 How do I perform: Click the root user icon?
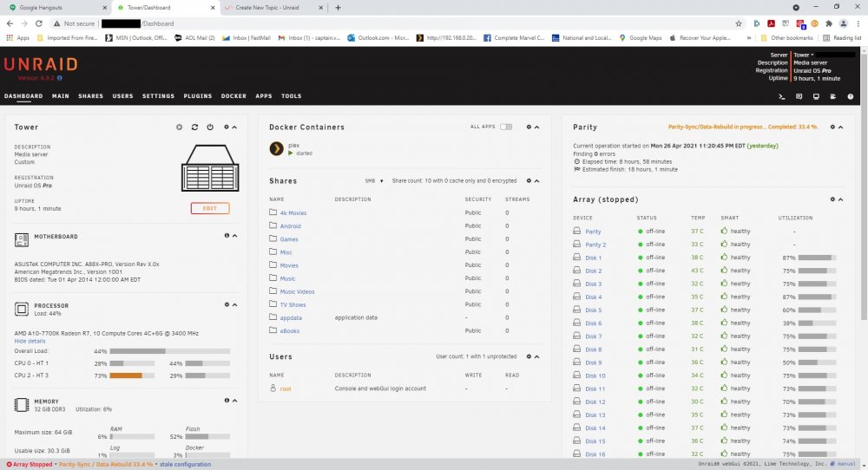pos(273,388)
